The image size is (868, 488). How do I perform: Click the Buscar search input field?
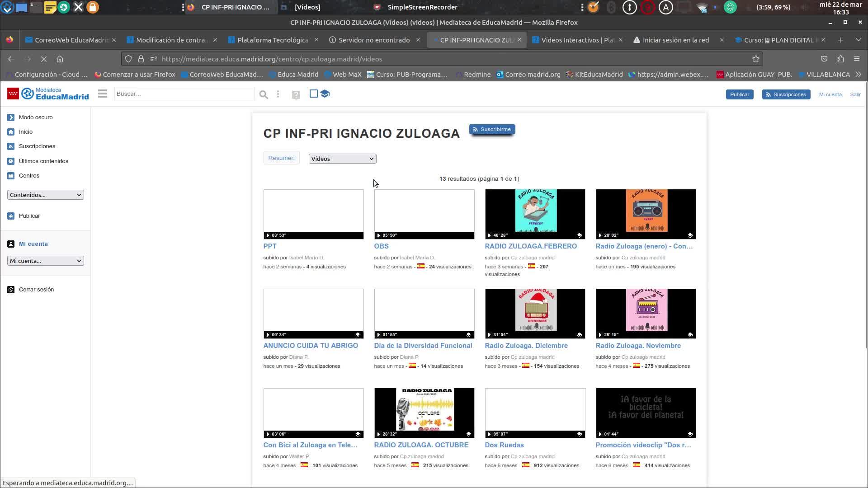(x=184, y=94)
